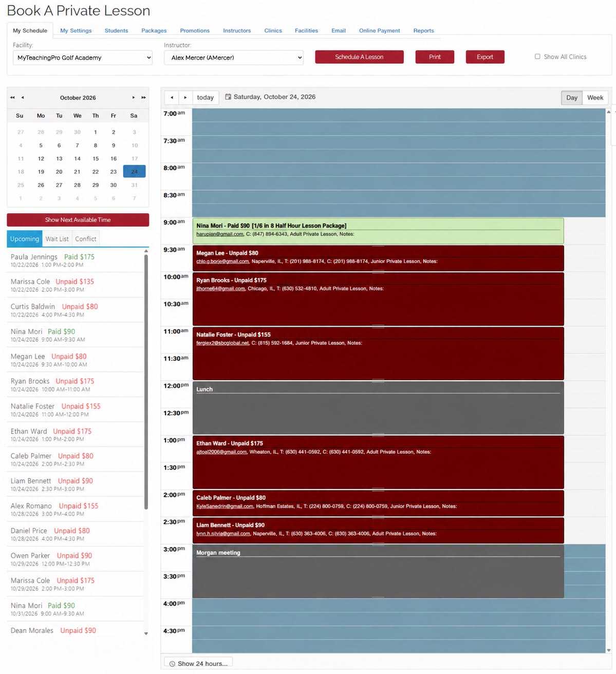Select Owen Parker Unpaid $90 upcoming entry
Viewport: 616px width, 674px height.
(x=76, y=559)
